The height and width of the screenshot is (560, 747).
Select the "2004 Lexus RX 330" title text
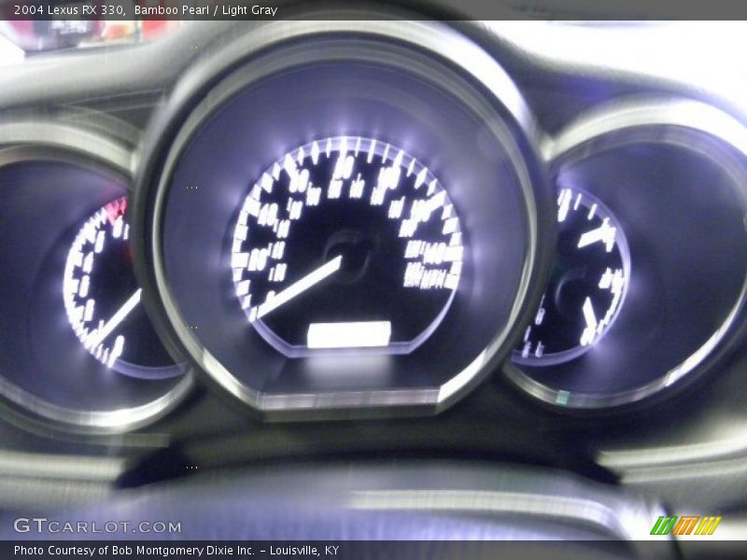click(x=70, y=10)
